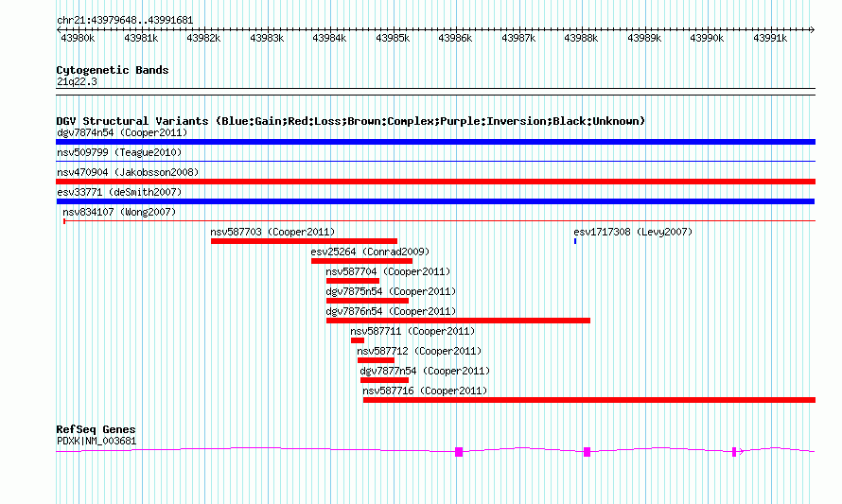Click the esv1717308 (Levy2007) label
Screen dimensions: 842x504
point(633,232)
